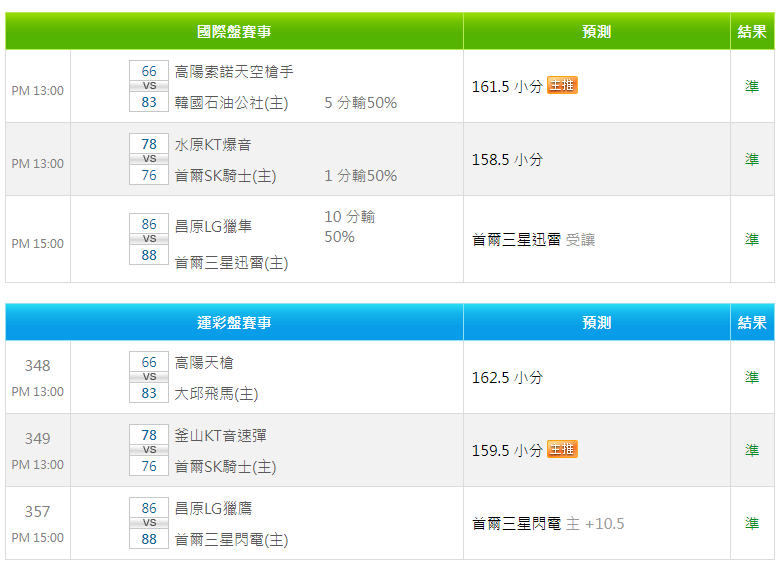Click 準 result in the 158.5 小分 row
The image size is (783, 570).
pos(752,159)
